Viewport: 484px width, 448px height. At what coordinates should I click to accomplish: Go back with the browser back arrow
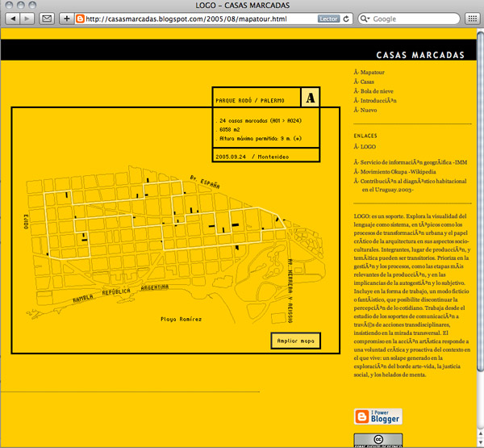coord(13,19)
